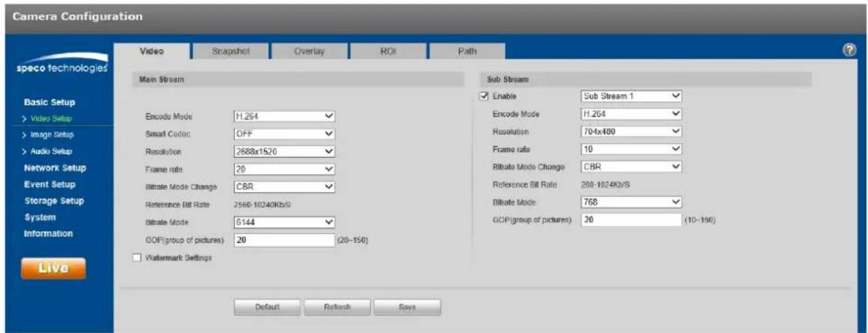Switch to the Video tab

point(152,52)
